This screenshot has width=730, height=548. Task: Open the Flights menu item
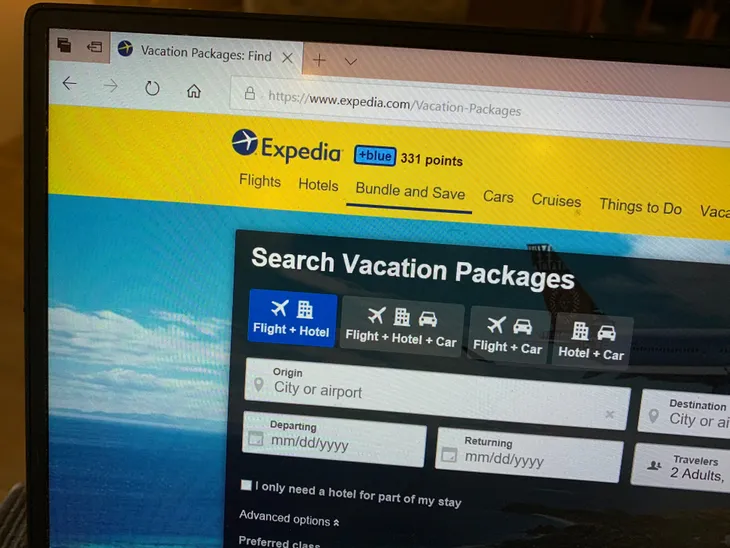pyautogui.click(x=260, y=181)
